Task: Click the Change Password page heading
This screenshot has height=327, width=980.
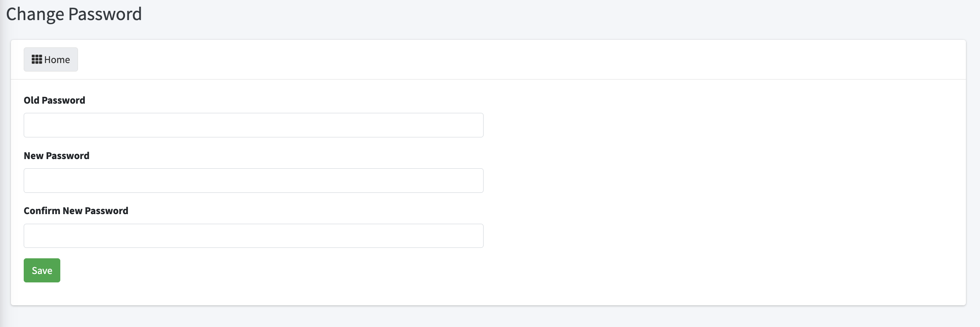Action: [74, 14]
